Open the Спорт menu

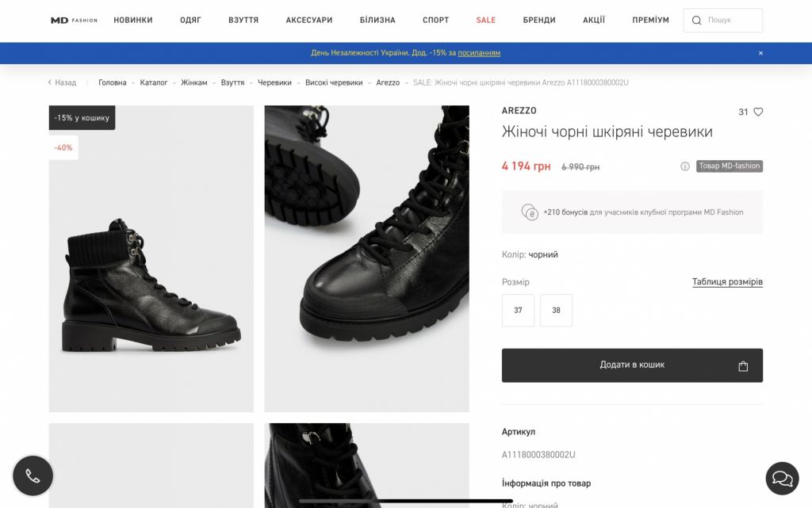click(x=435, y=20)
